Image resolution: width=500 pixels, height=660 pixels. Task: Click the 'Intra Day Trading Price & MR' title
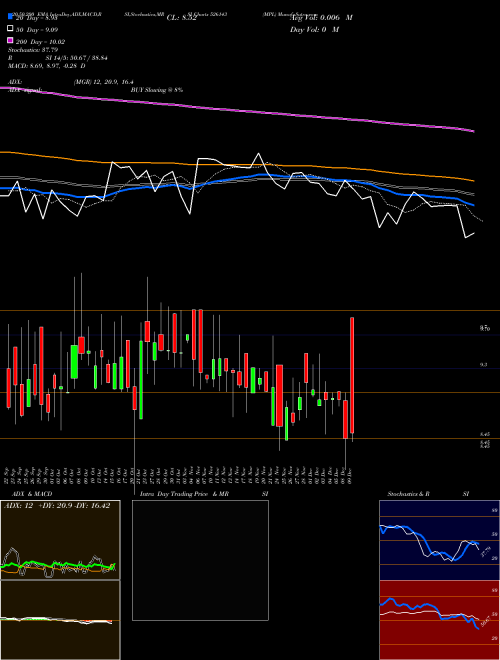click(186, 494)
